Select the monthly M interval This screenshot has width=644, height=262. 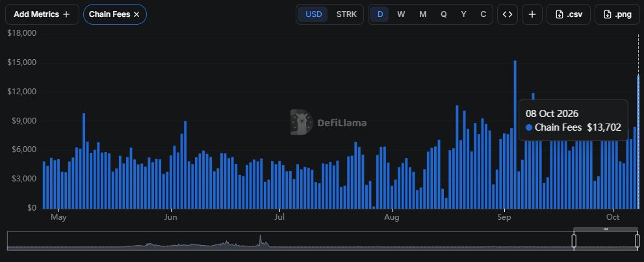422,14
